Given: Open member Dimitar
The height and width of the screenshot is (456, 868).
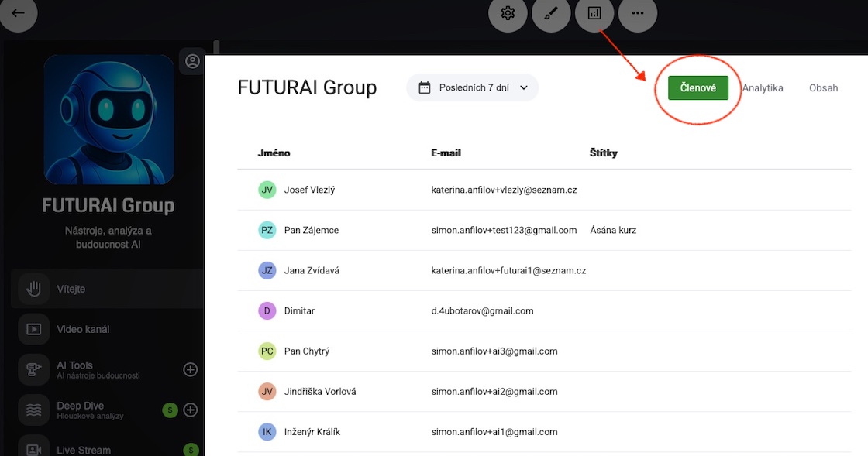Looking at the screenshot, I should (x=299, y=310).
